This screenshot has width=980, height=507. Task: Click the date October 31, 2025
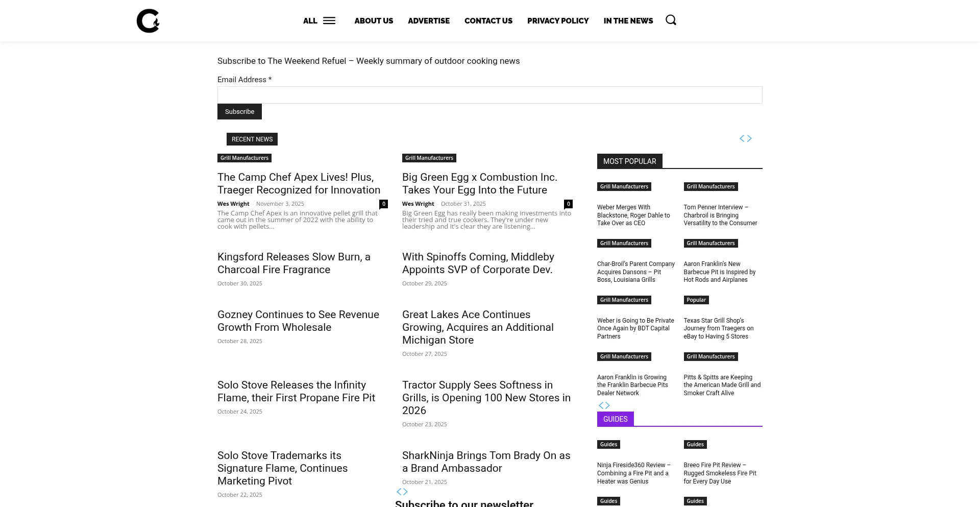tap(463, 204)
